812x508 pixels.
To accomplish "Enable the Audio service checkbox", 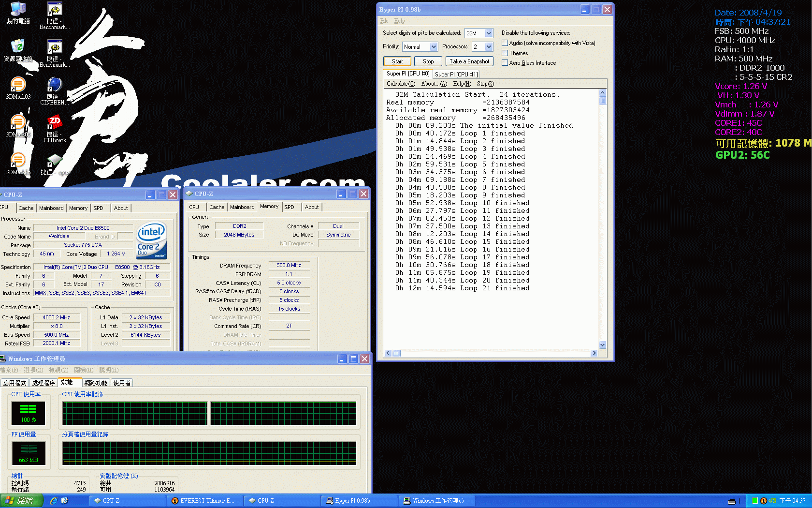I will (505, 43).
